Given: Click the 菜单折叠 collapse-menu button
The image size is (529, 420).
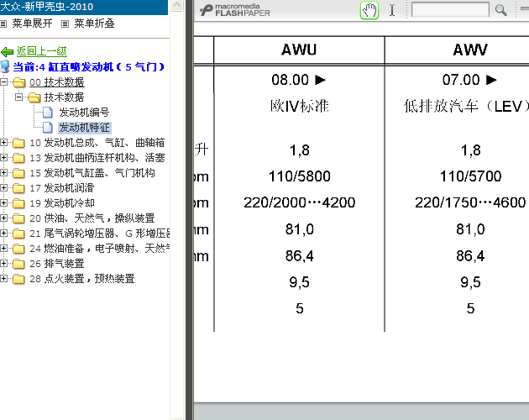Looking at the screenshot, I should click(x=94, y=24).
